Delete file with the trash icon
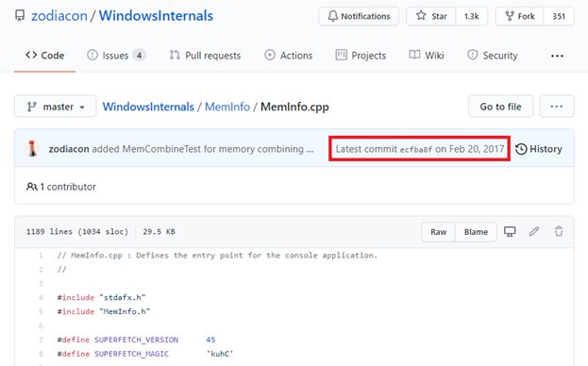Viewport: 588px width, 366px height. (559, 231)
